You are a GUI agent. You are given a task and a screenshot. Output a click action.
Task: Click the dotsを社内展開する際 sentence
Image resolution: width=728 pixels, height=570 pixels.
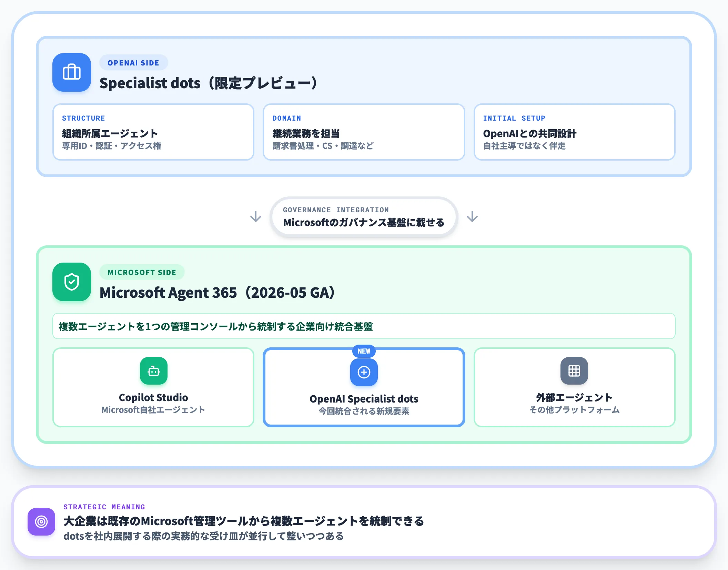point(204,536)
